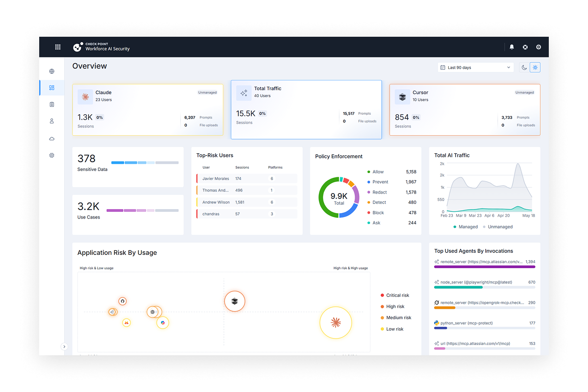Viewport: 588px width, 392px height.
Task: Open Javier Morales user row
Action: (247, 178)
